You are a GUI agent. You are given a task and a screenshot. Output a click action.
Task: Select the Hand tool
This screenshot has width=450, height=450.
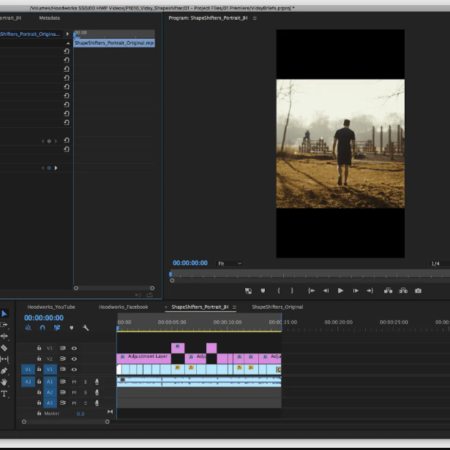[x=4, y=382]
